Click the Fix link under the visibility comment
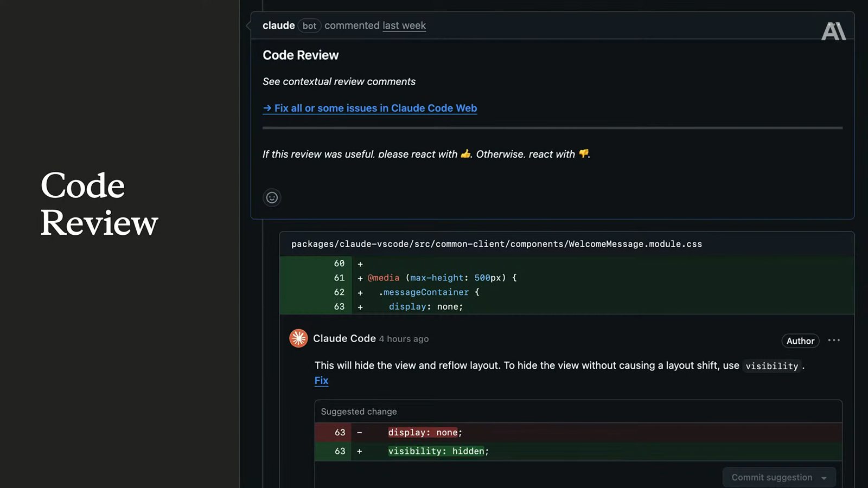868x488 pixels. tap(321, 381)
